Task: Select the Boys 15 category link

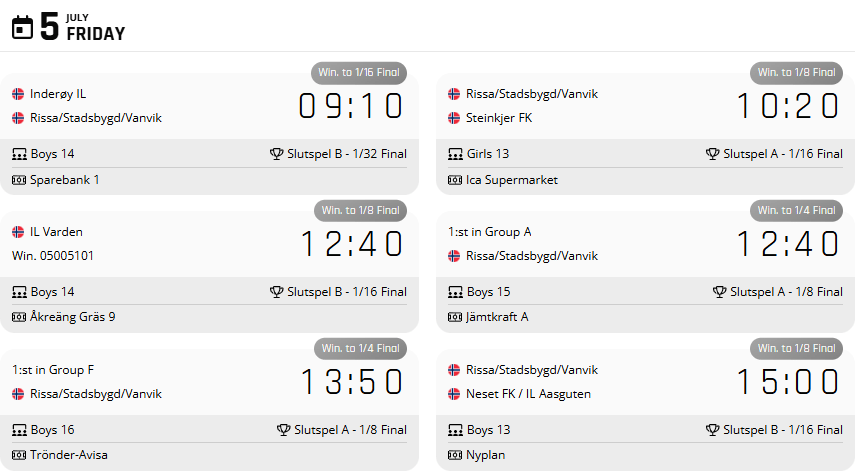Action: pyautogui.click(x=488, y=292)
